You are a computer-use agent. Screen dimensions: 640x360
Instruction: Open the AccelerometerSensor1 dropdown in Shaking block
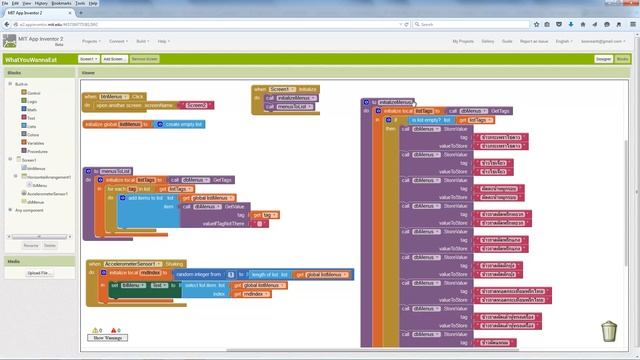pos(132,264)
